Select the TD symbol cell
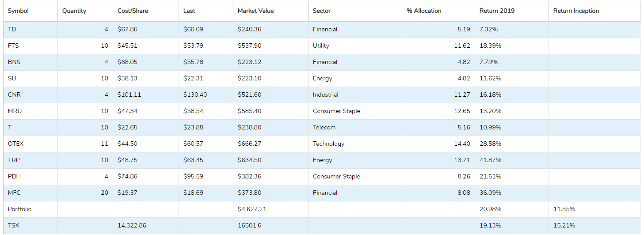The height and width of the screenshot is (235, 644). point(12,30)
